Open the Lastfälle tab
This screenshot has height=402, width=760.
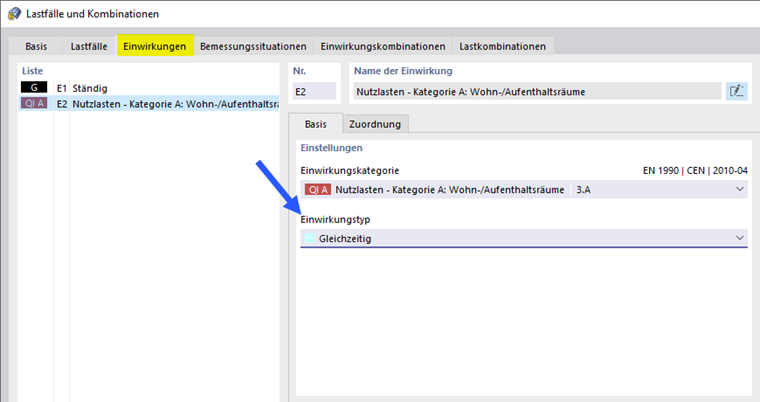point(89,47)
